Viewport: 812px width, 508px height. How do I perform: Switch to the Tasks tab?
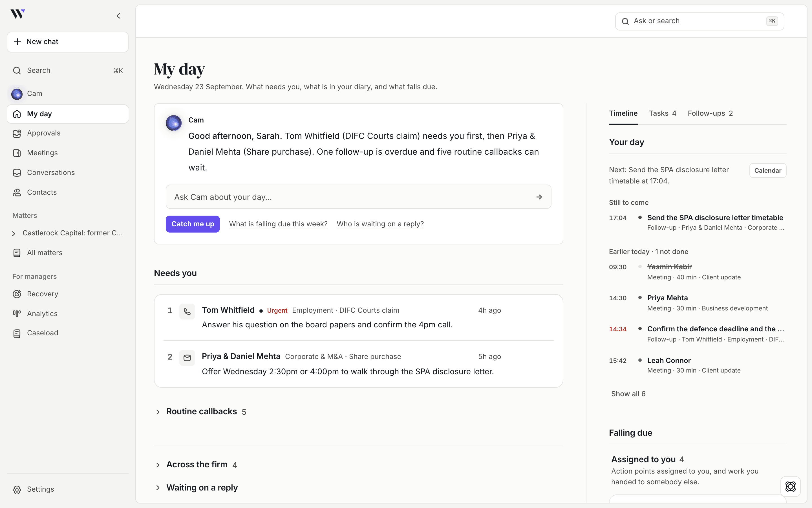coord(662,113)
